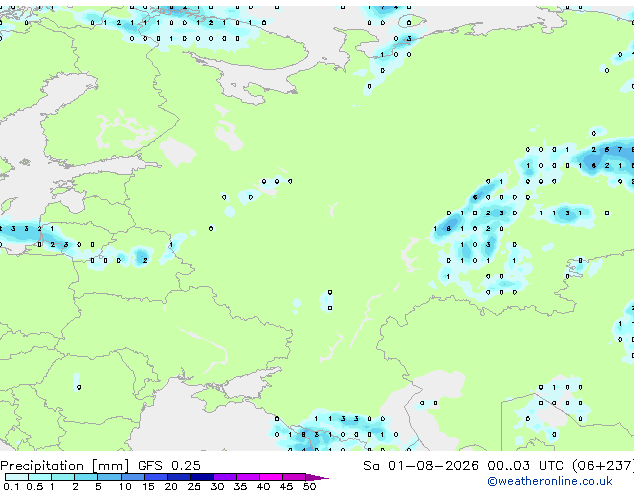Click legend value '35' under purple swatch
The height and width of the screenshot is (490, 634).
point(240,486)
